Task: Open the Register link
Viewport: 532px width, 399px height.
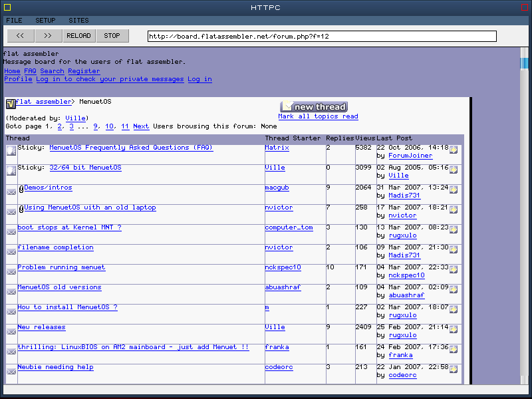Action: point(84,71)
